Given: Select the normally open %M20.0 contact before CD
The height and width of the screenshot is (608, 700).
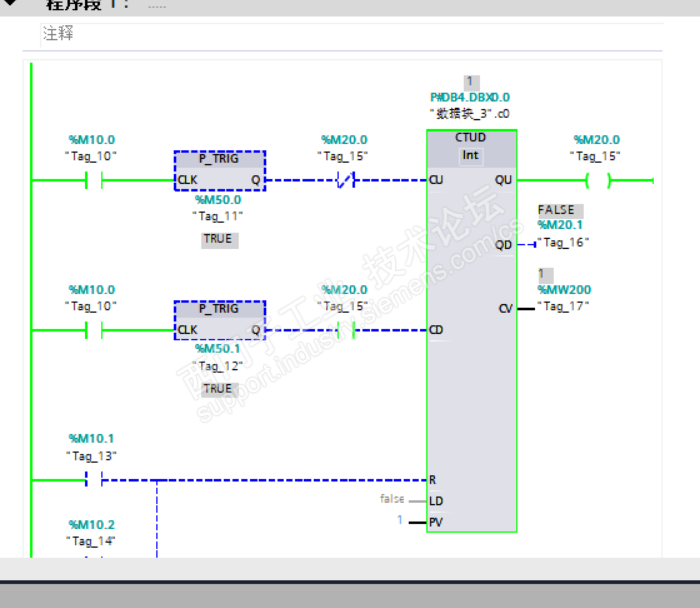Looking at the screenshot, I should (346, 330).
